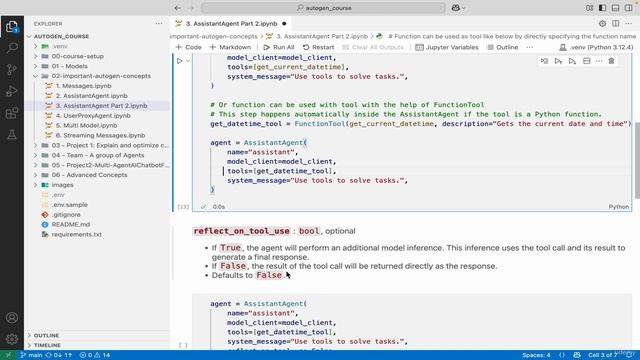640x360 pixels.
Task: Open the Extensions view
Action: tap(12, 113)
